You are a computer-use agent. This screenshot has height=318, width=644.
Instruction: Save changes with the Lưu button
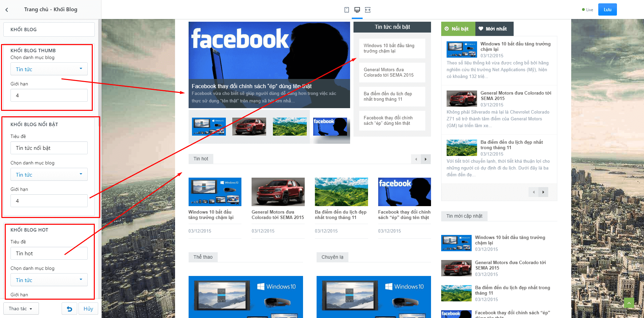click(x=607, y=9)
